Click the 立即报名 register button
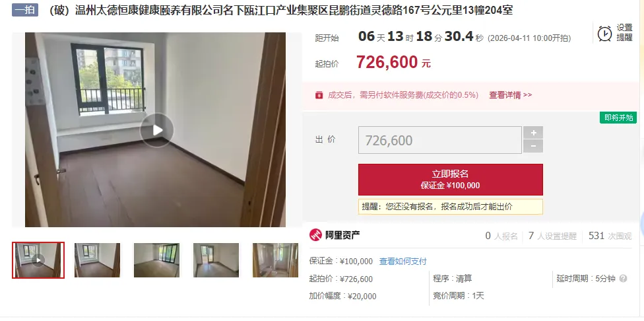Image resolution: width=644 pixels, height=321 pixels. (451, 180)
